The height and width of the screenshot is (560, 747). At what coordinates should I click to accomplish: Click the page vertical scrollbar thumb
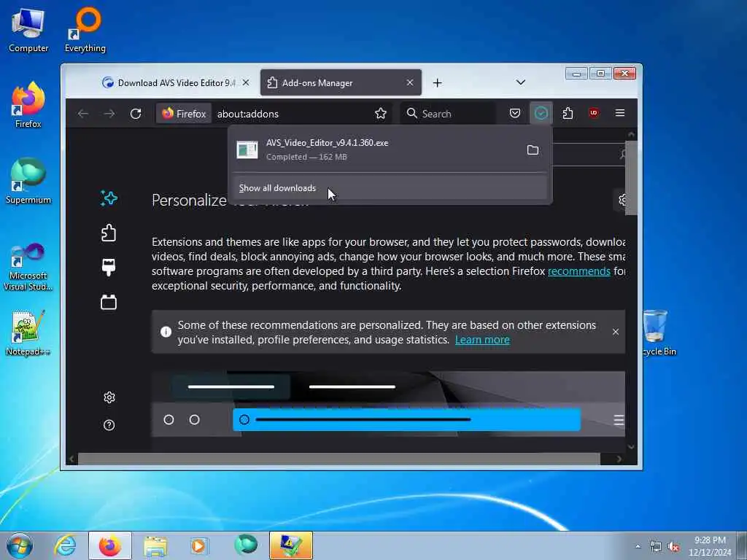click(631, 178)
